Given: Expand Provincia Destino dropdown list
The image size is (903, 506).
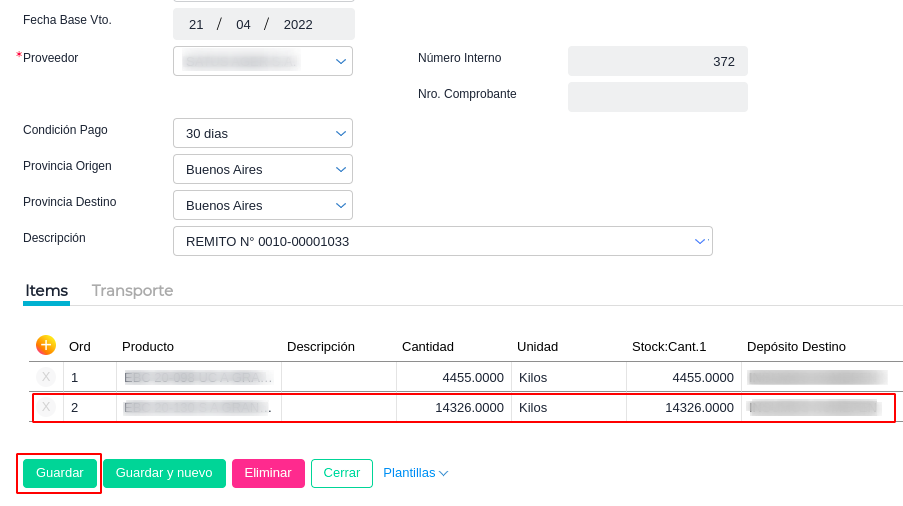Looking at the screenshot, I should tap(341, 205).
